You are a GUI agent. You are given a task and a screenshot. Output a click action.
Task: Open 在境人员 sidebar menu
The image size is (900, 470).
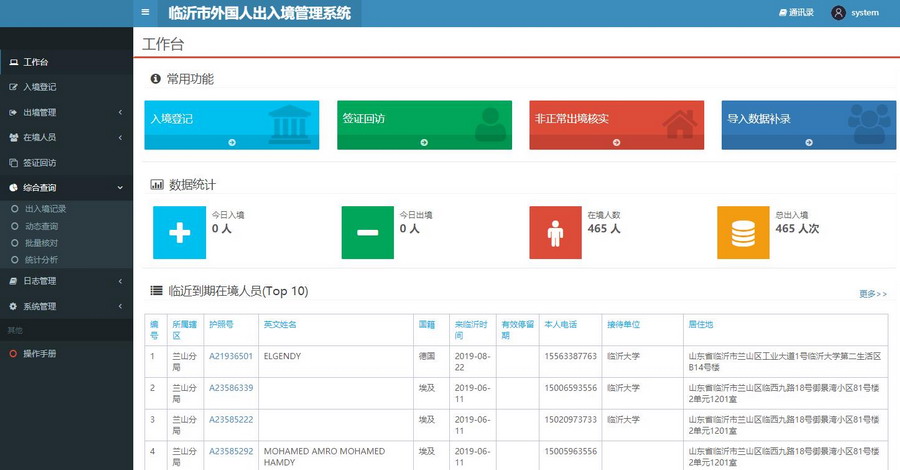[66, 138]
